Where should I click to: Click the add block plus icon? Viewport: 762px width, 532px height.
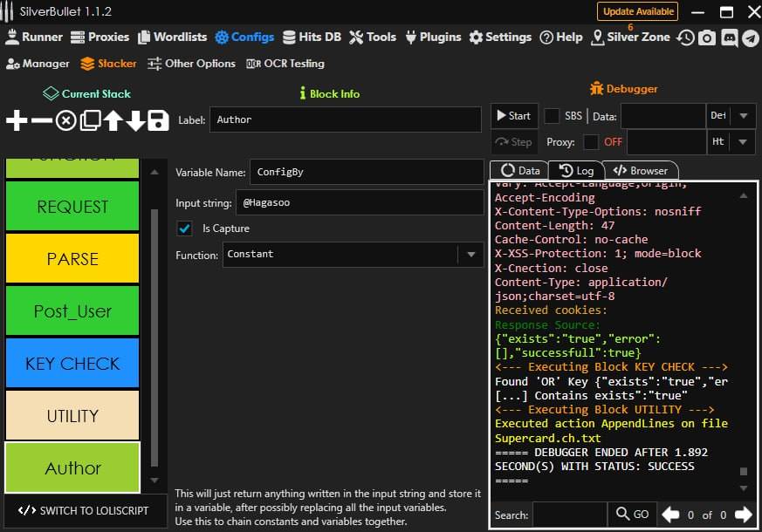tap(17, 120)
